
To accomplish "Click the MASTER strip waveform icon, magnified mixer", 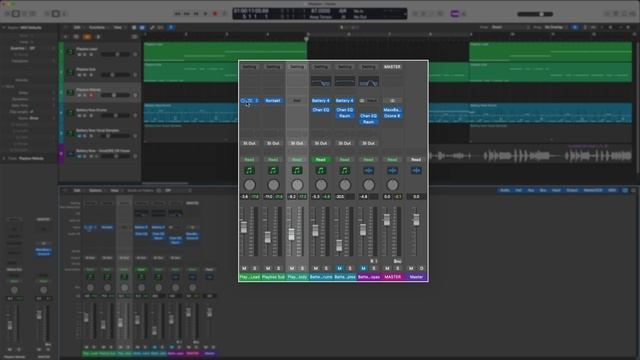I will pos(392,171).
